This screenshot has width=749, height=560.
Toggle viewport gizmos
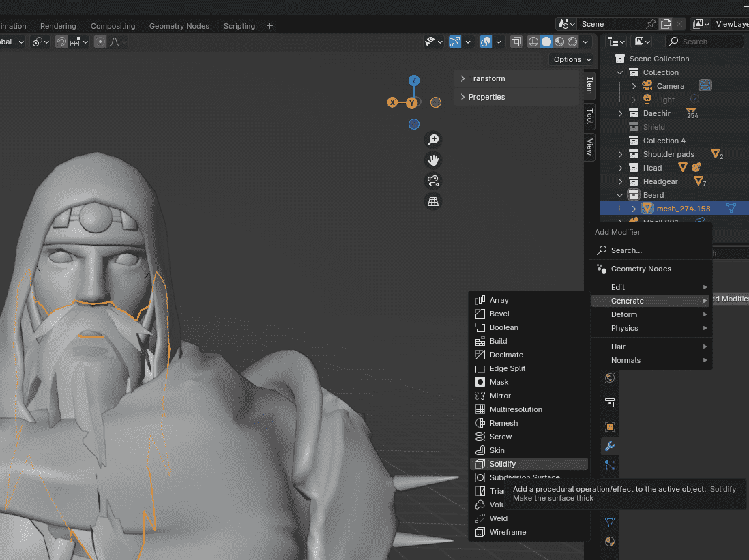click(455, 42)
